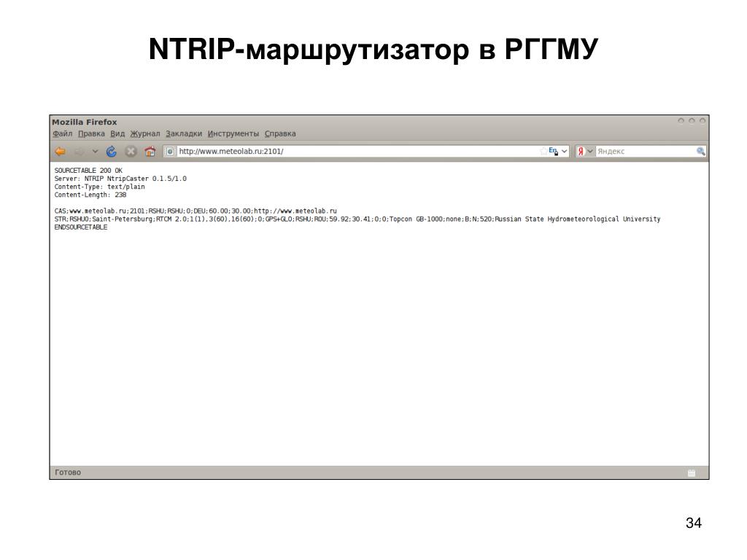Click the middle window control button

[692, 121]
